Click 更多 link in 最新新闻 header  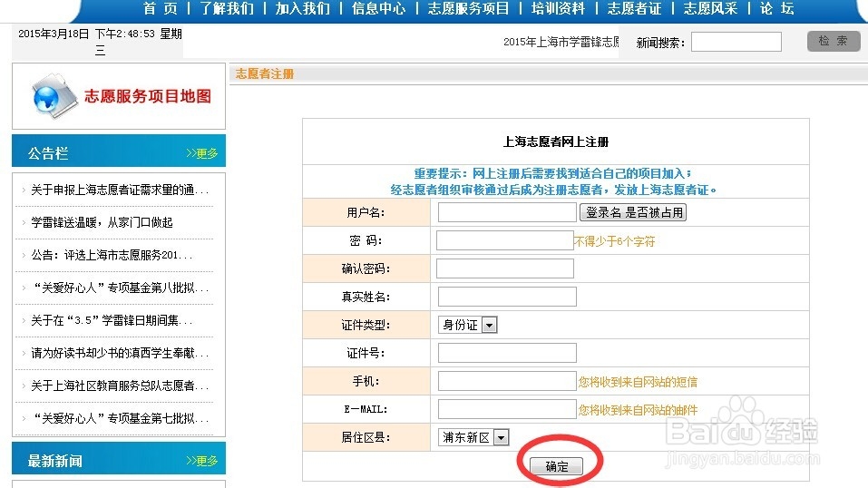click(x=202, y=460)
